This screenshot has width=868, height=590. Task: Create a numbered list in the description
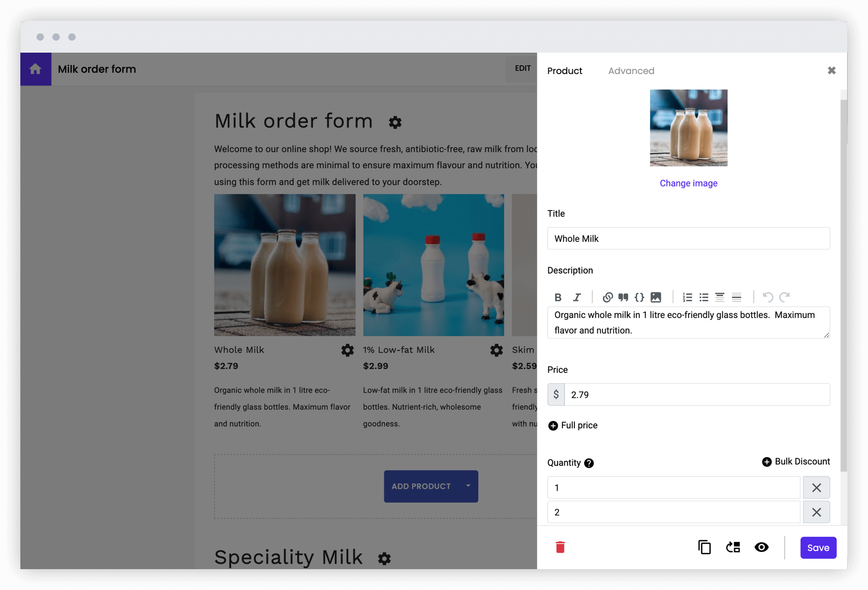click(x=687, y=297)
